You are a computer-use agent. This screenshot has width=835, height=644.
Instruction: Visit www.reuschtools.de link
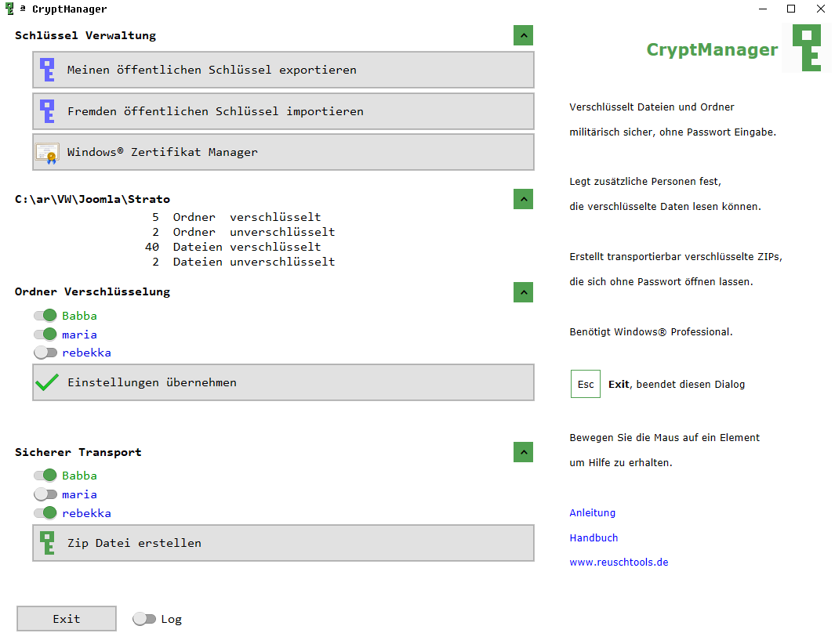tap(619, 562)
